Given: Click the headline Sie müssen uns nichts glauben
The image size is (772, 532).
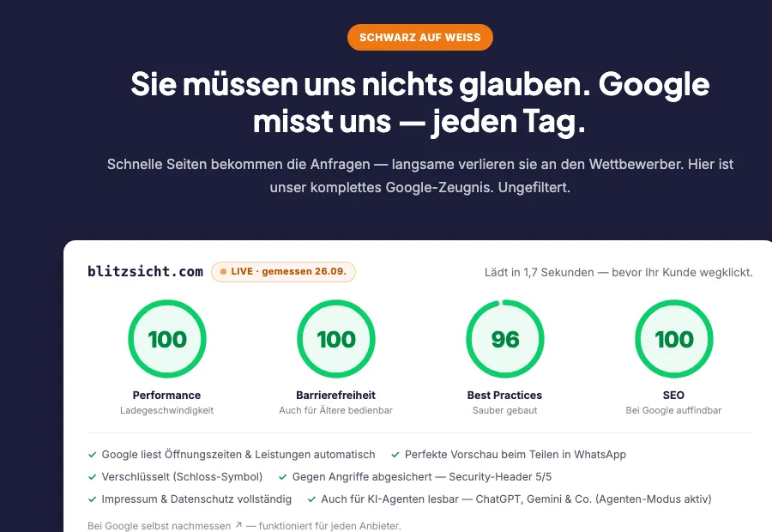Looking at the screenshot, I should point(419,102).
